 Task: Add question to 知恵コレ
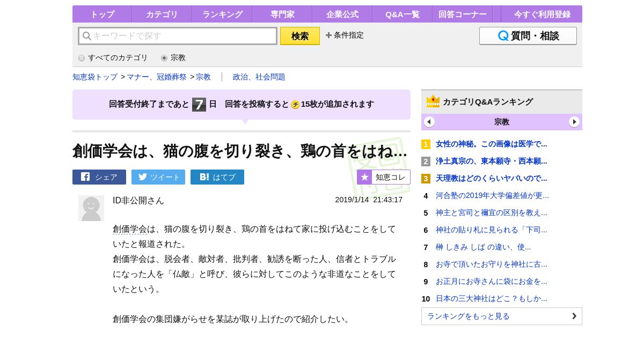pos(384,177)
